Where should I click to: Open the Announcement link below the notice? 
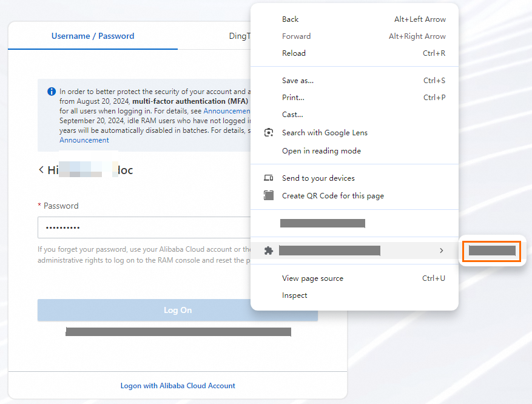tap(84, 140)
